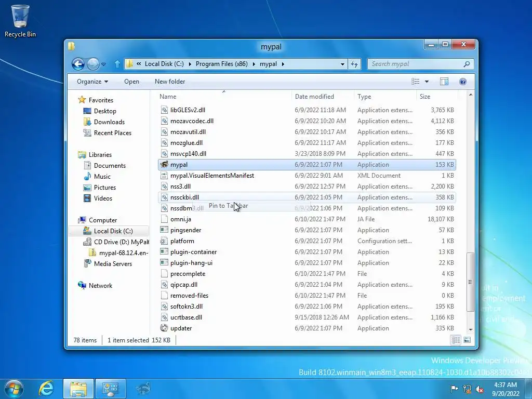The height and width of the screenshot is (399, 532).
Task: Open the Help question mark icon
Action: tap(463, 82)
